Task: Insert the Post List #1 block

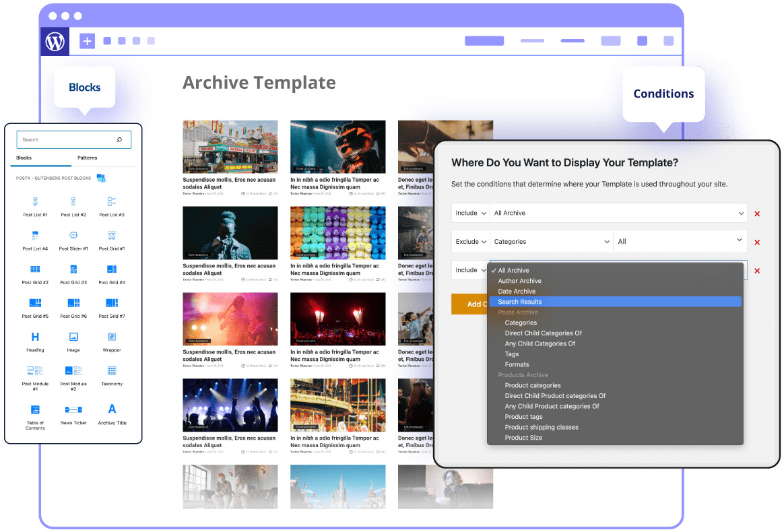Action: (35, 207)
